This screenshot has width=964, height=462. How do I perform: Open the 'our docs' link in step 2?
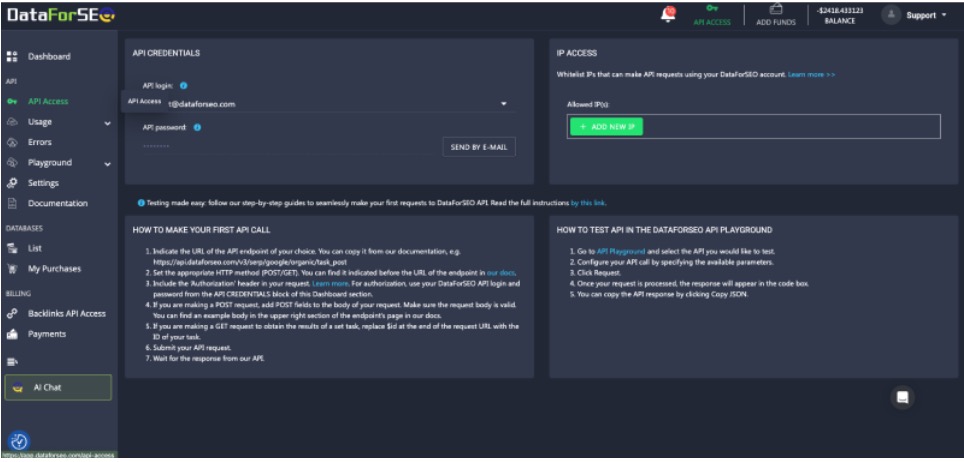[x=500, y=273]
